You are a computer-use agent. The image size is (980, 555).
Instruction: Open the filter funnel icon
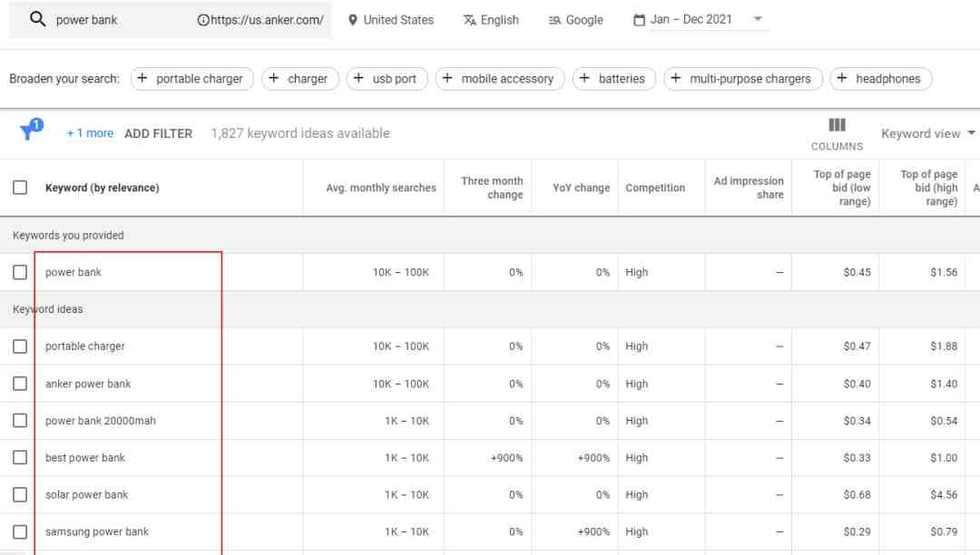(x=31, y=130)
